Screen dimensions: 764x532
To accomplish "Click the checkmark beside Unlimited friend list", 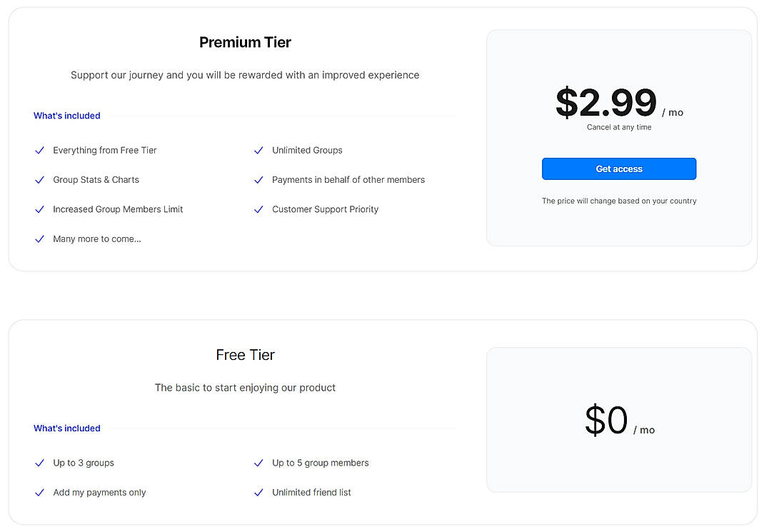I will [258, 492].
